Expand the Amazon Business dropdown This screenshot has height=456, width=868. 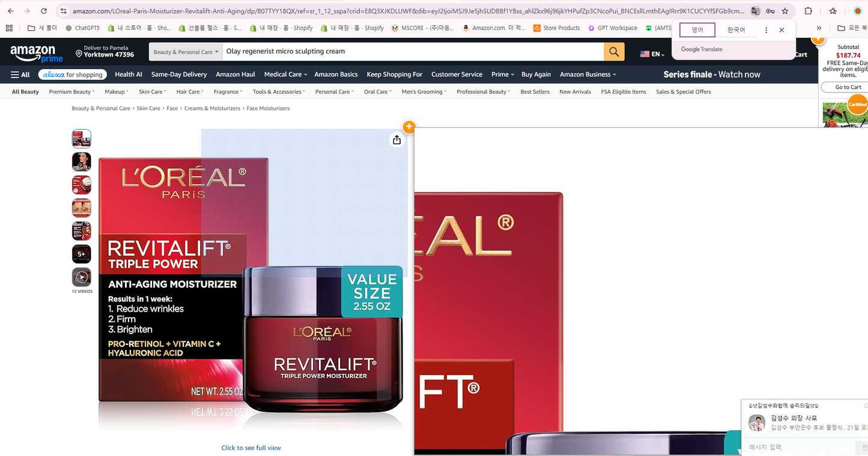[588, 74]
